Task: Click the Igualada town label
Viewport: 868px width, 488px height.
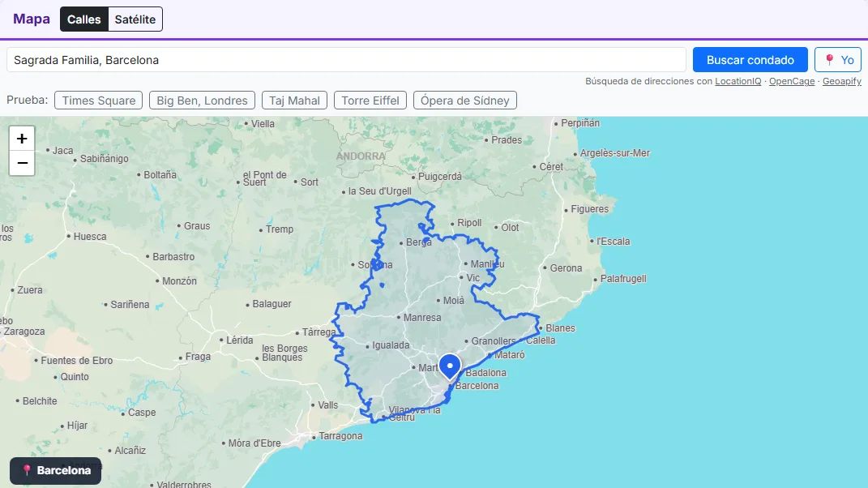Action: coord(391,345)
